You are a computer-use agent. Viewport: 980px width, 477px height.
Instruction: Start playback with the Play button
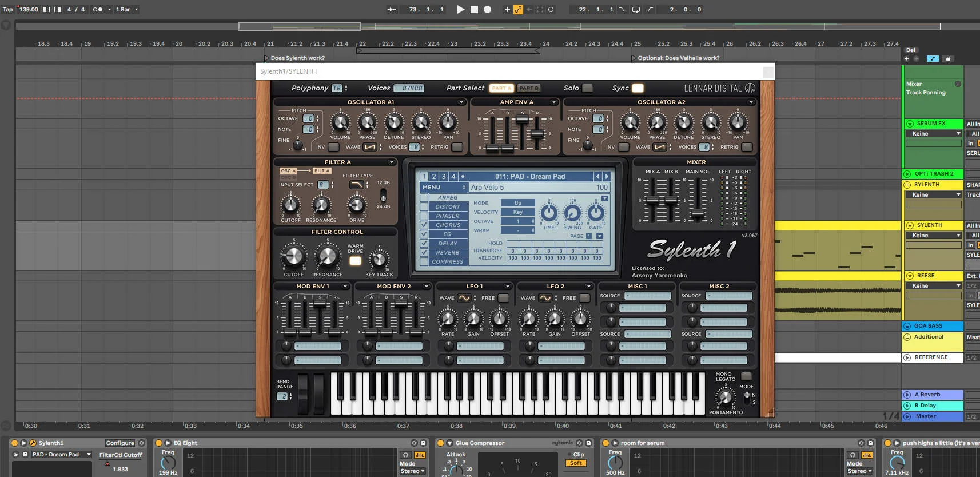[461, 9]
